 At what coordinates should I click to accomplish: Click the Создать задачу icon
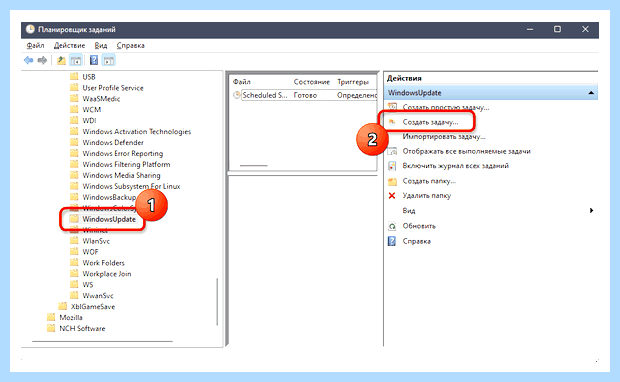point(392,122)
